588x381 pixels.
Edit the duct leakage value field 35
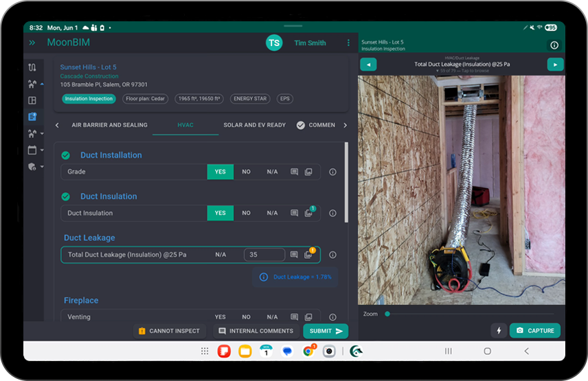[264, 255]
